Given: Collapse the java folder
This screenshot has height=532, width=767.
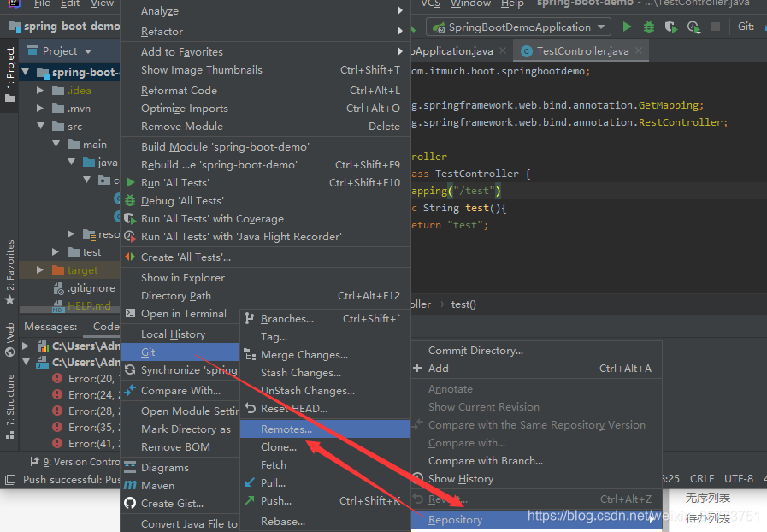Looking at the screenshot, I should [72, 162].
